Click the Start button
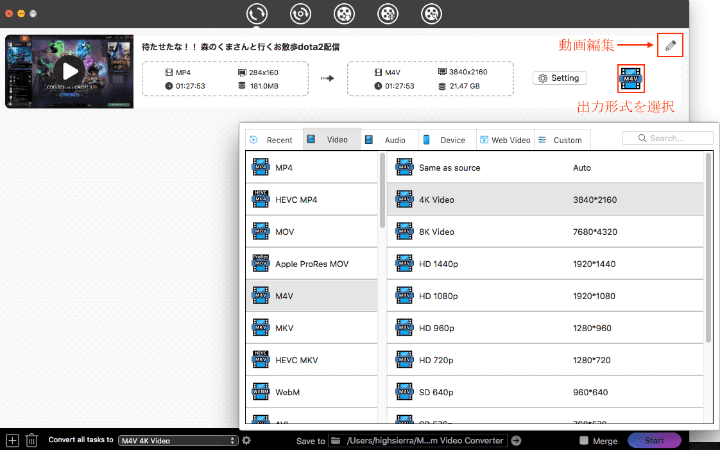 (x=654, y=440)
